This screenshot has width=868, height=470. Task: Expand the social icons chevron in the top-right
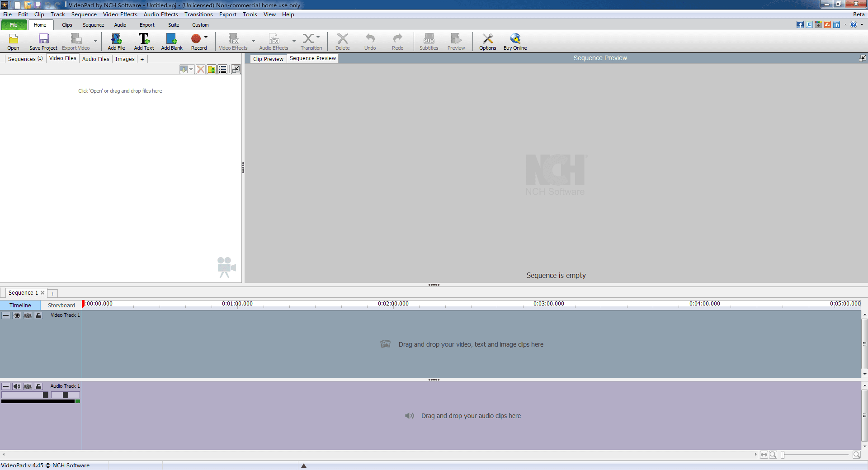845,24
